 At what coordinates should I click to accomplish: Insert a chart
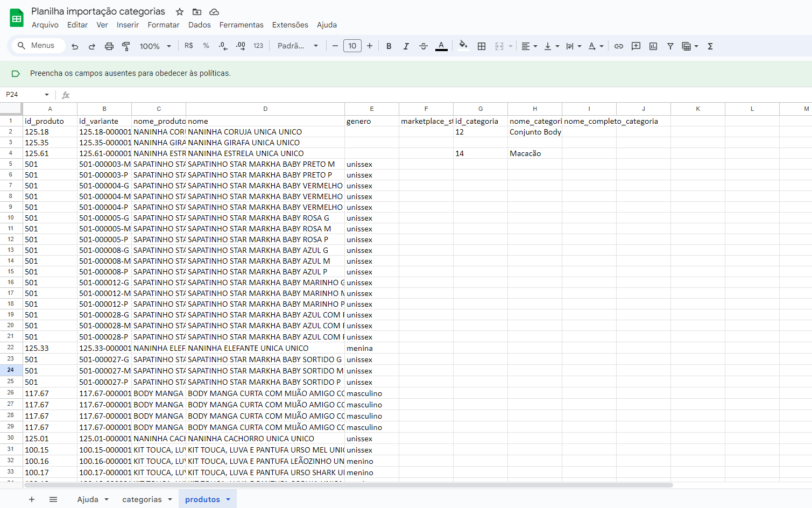pyautogui.click(x=653, y=46)
